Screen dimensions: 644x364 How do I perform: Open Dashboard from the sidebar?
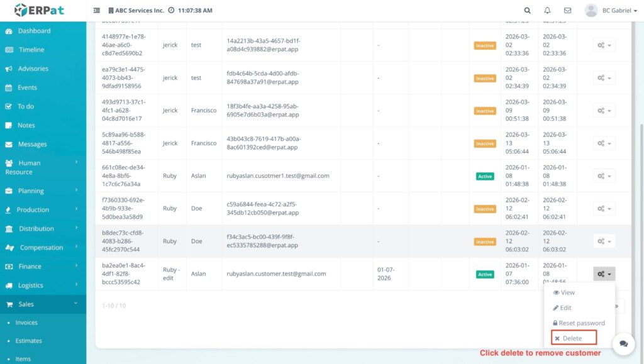(34, 31)
